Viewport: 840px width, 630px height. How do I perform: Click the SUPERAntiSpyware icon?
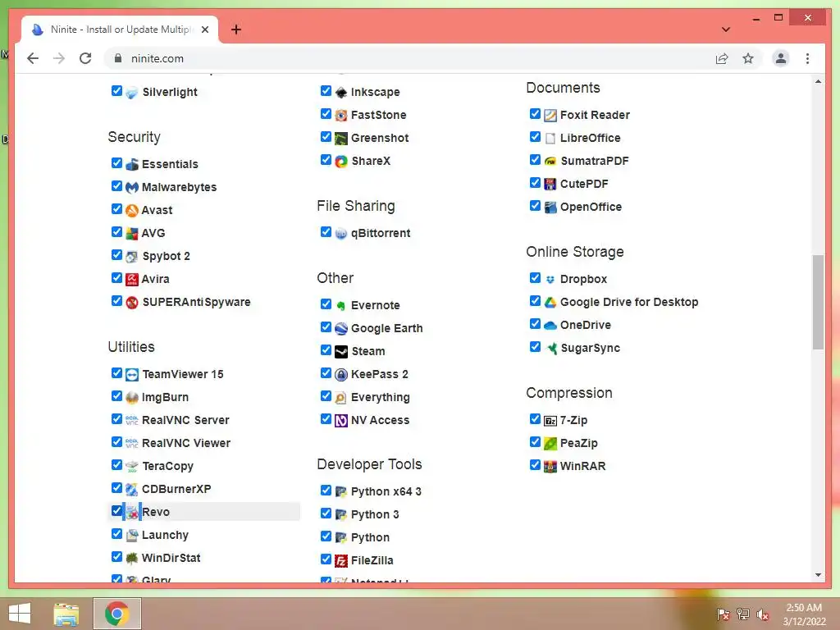pyautogui.click(x=132, y=302)
